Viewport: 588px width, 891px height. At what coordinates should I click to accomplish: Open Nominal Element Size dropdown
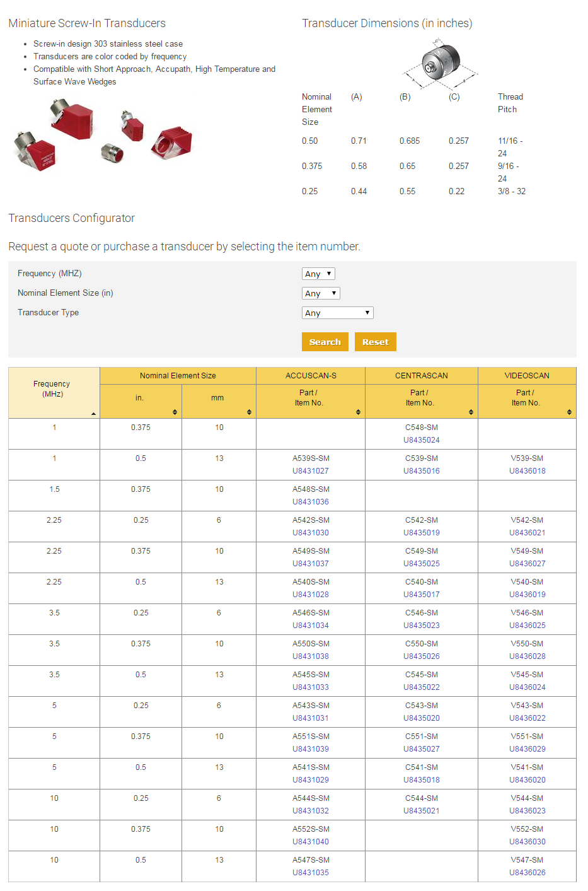click(321, 293)
